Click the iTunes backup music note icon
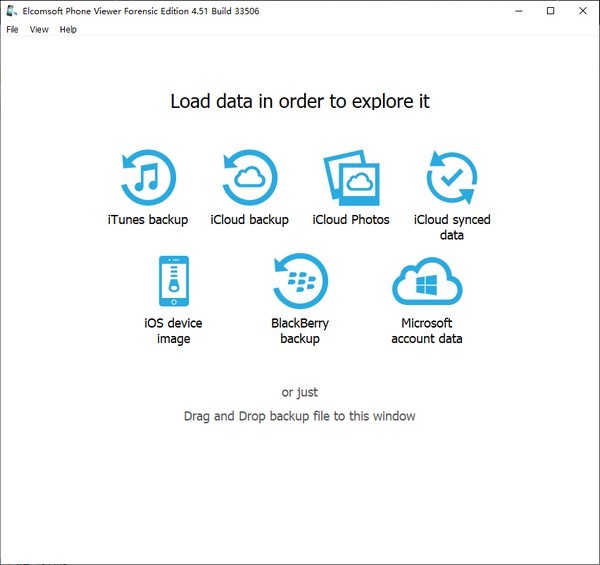 [x=148, y=177]
